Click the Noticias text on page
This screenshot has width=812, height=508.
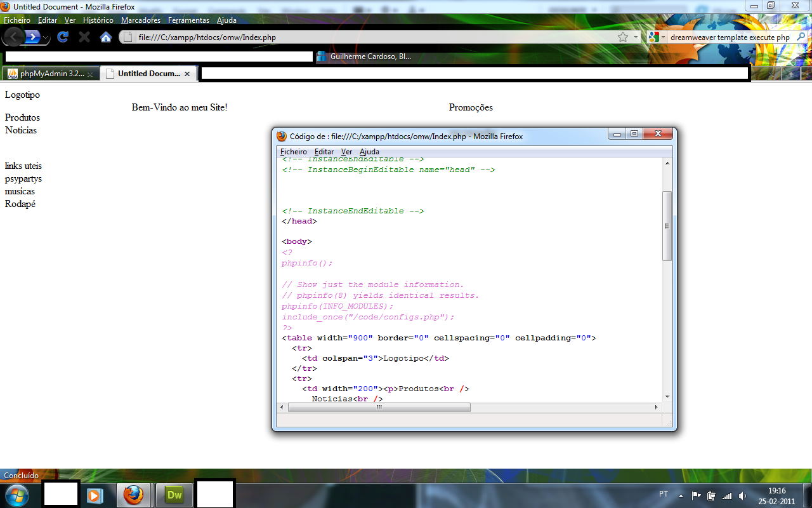click(x=21, y=130)
